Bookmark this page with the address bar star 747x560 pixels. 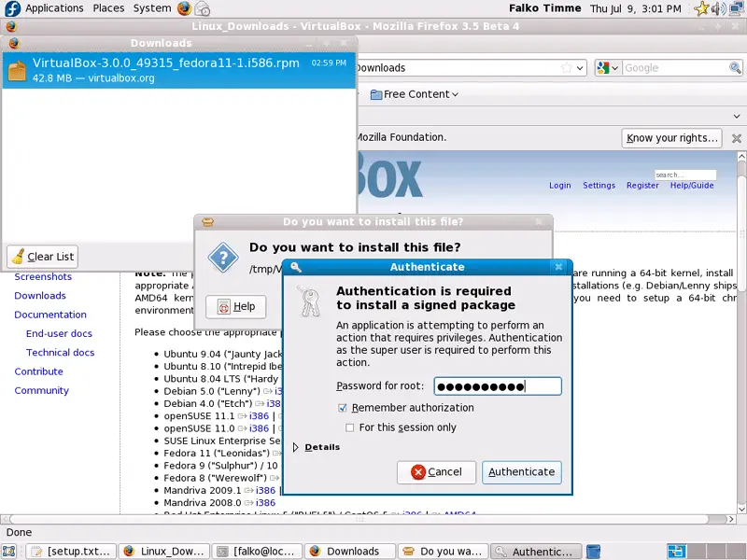(566, 68)
